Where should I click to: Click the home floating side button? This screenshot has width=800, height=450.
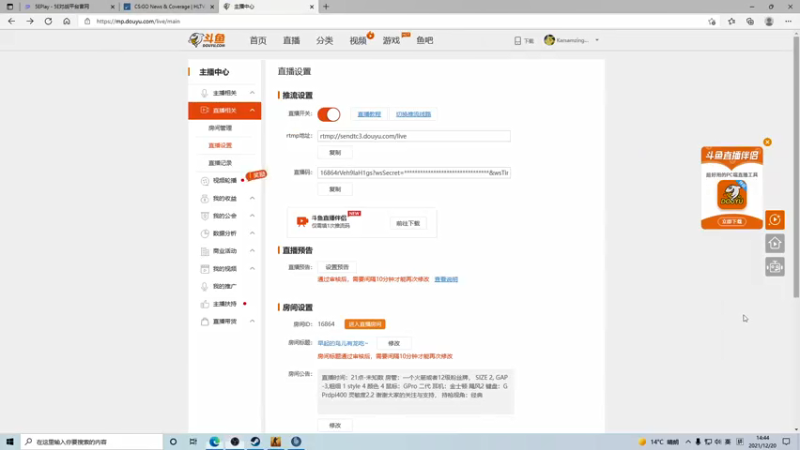point(774,243)
